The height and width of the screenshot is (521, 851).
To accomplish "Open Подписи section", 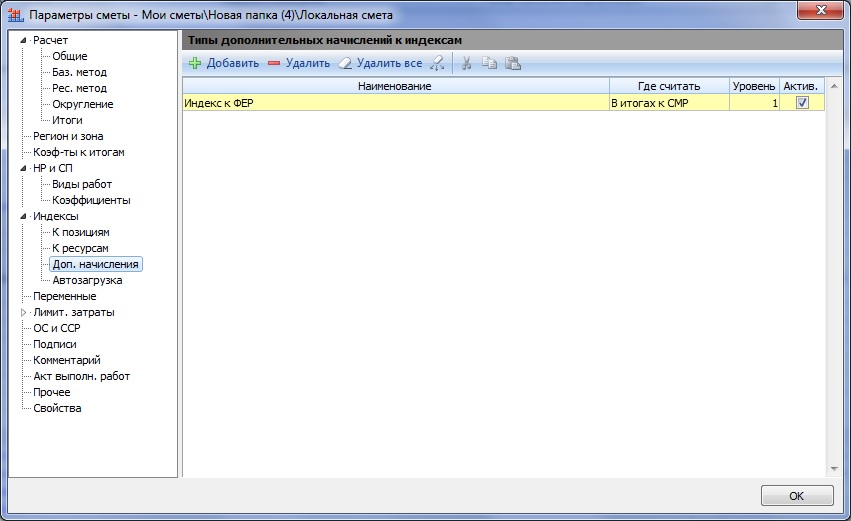I will (x=54, y=344).
